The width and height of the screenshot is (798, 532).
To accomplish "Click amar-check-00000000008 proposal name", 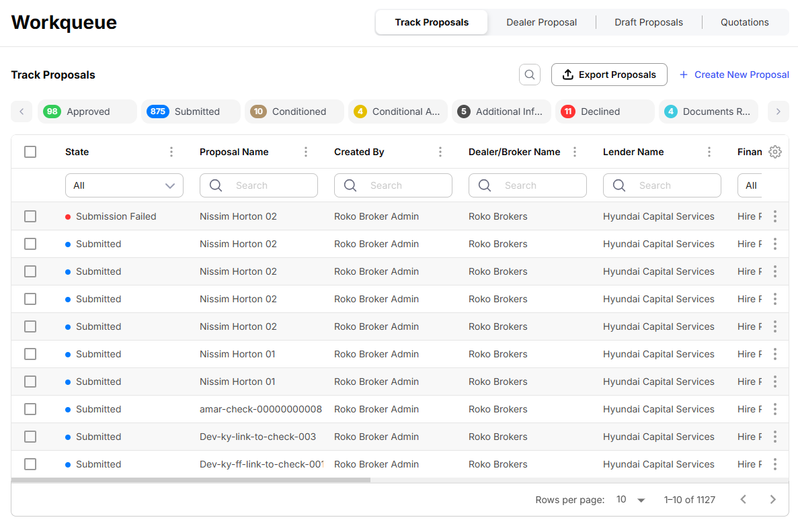I will click(261, 409).
